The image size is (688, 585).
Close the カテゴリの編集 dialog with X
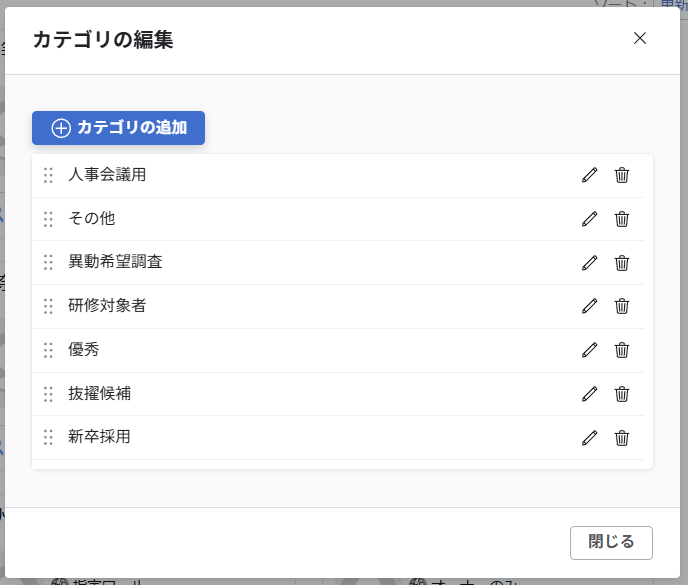[x=640, y=39]
